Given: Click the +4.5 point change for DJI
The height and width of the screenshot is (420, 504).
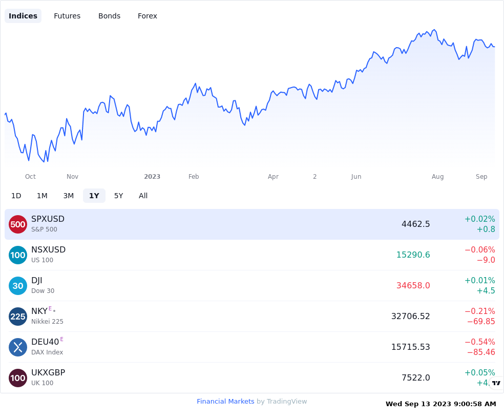Looking at the screenshot, I should [x=486, y=290].
